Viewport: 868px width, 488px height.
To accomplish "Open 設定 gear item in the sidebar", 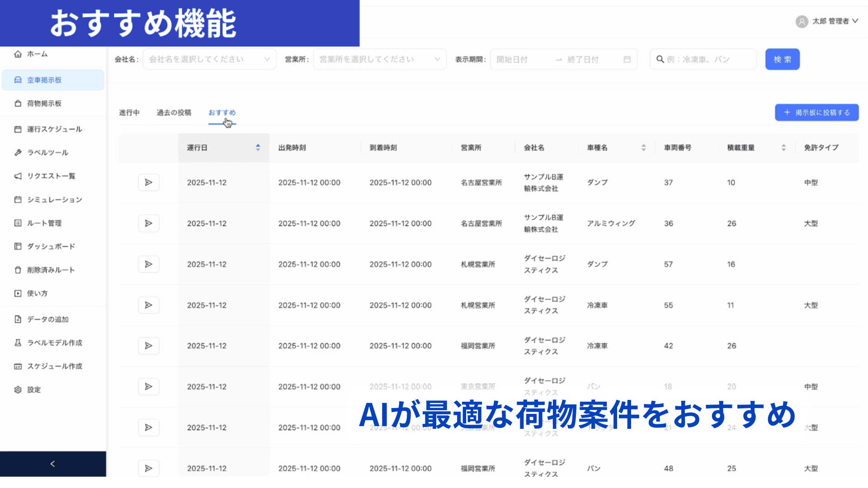I will click(33, 390).
